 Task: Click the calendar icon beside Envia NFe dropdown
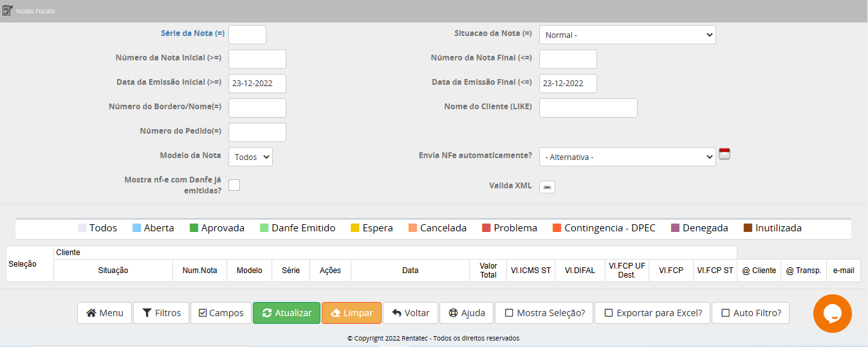tap(725, 154)
